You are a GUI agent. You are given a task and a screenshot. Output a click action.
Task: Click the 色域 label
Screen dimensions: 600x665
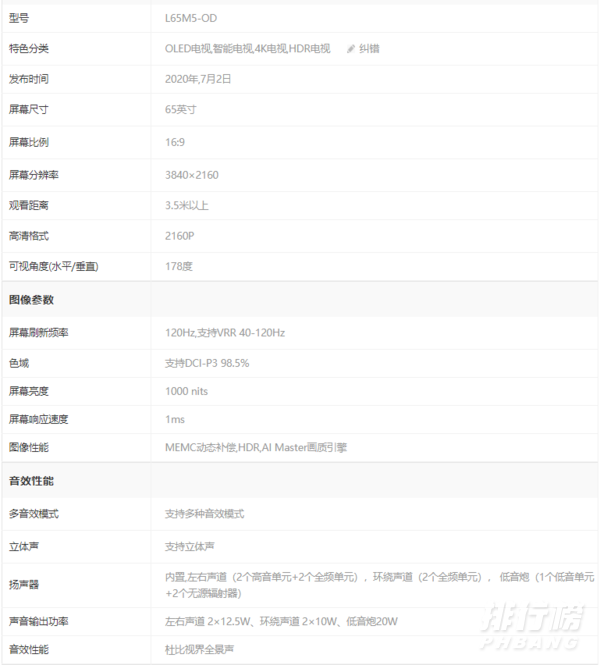click(19, 363)
